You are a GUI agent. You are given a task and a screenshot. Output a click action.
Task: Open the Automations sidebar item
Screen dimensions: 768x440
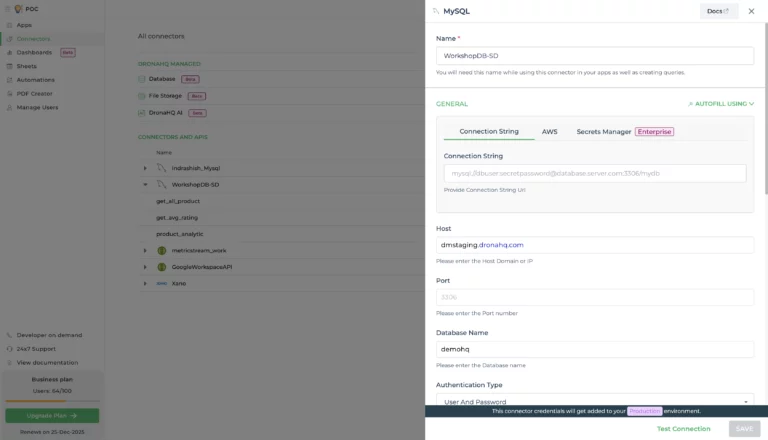35,79
